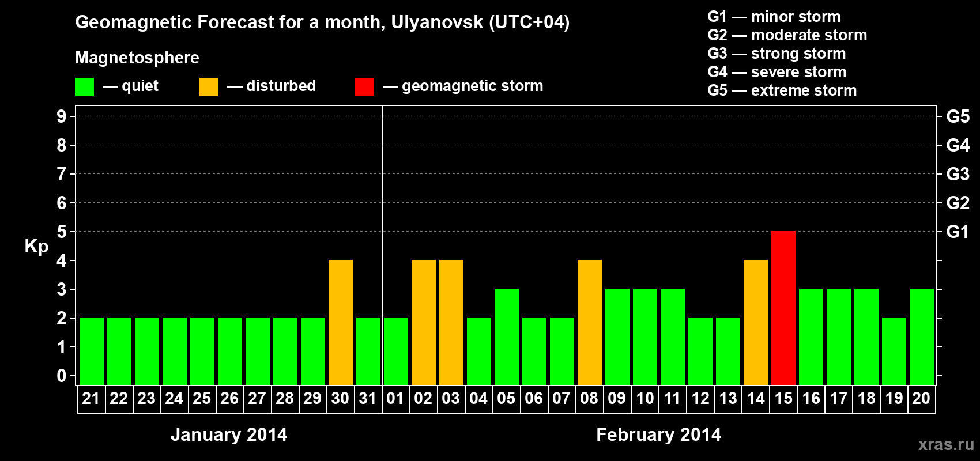This screenshot has height=461, width=980.
Task: Click date label 25 on the axis
Action: tap(202, 398)
